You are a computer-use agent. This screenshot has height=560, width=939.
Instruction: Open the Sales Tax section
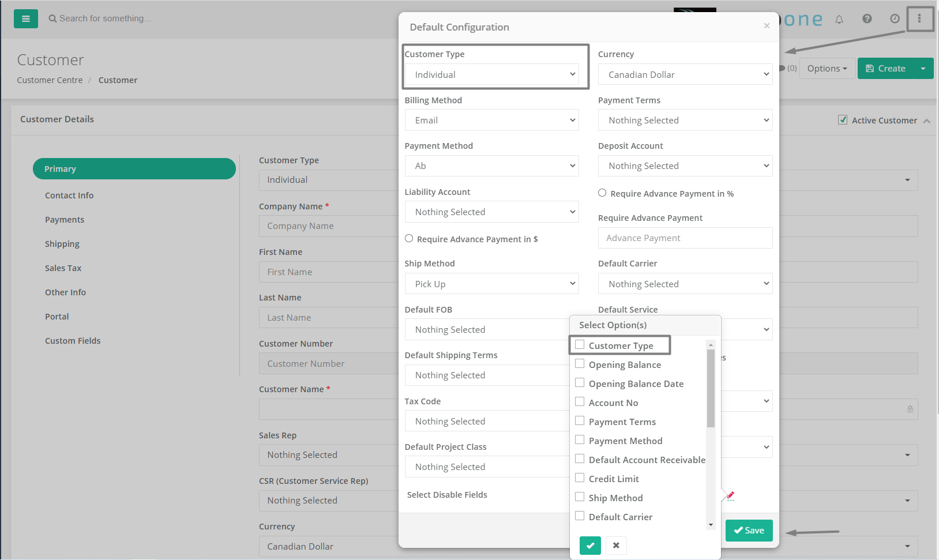tap(63, 268)
